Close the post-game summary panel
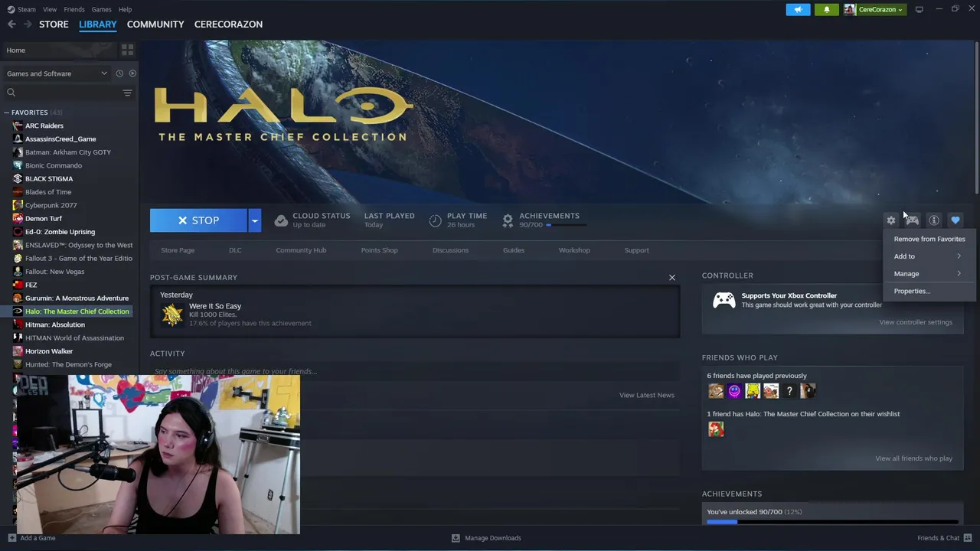The image size is (980, 551). tap(672, 278)
